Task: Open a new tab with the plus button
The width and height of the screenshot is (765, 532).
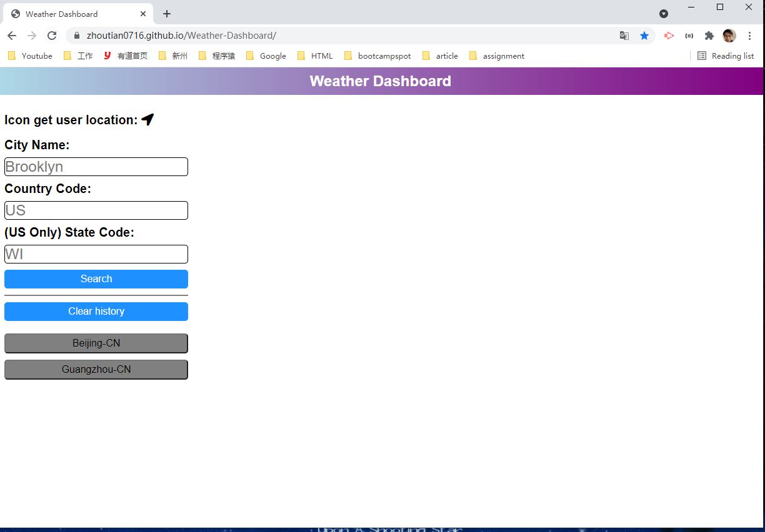Action: 167,14
